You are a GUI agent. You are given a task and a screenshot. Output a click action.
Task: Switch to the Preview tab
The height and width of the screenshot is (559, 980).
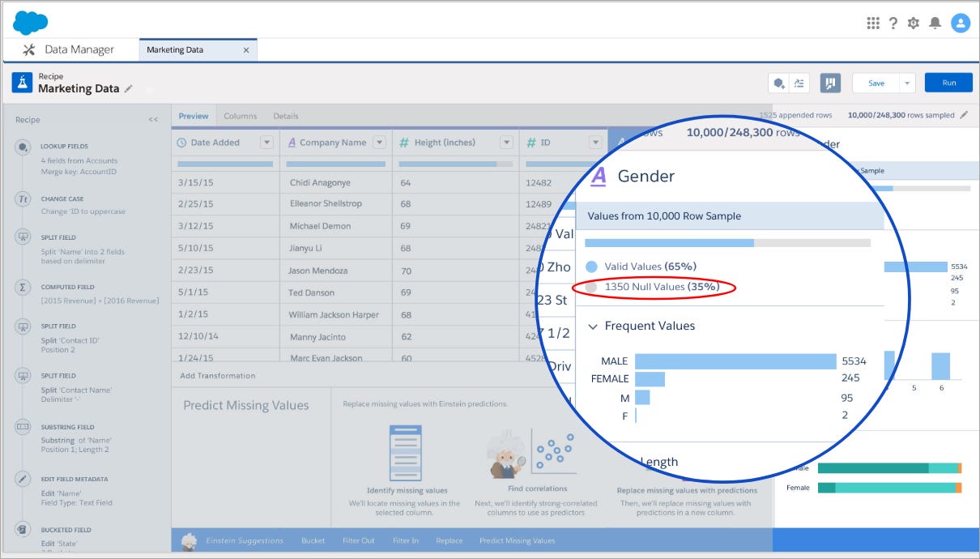pos(194,117)
